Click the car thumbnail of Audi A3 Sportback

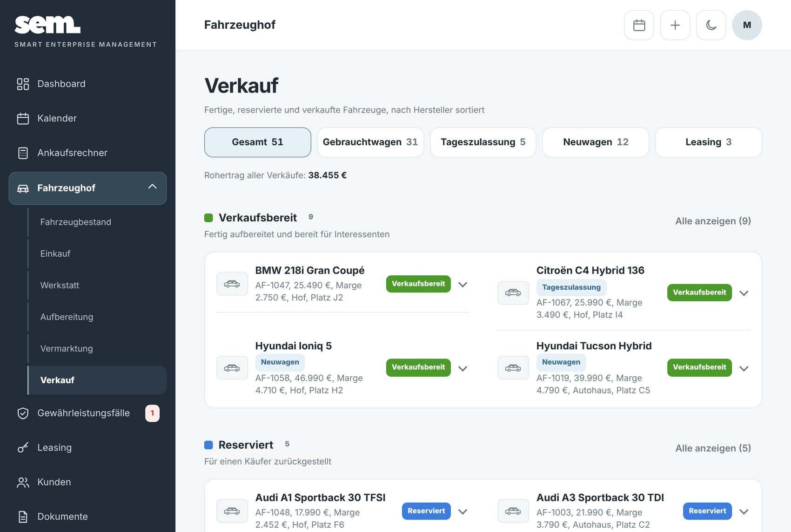coord(513,511)
